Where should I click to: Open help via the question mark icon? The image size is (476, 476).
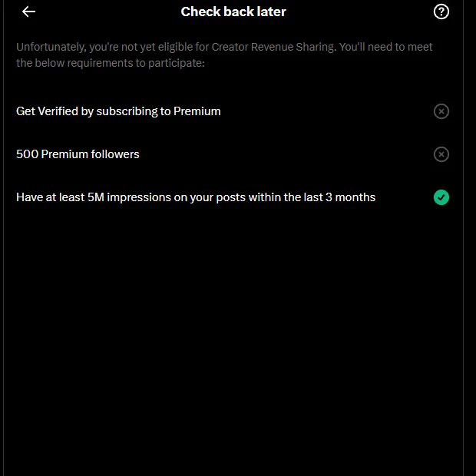441,12
